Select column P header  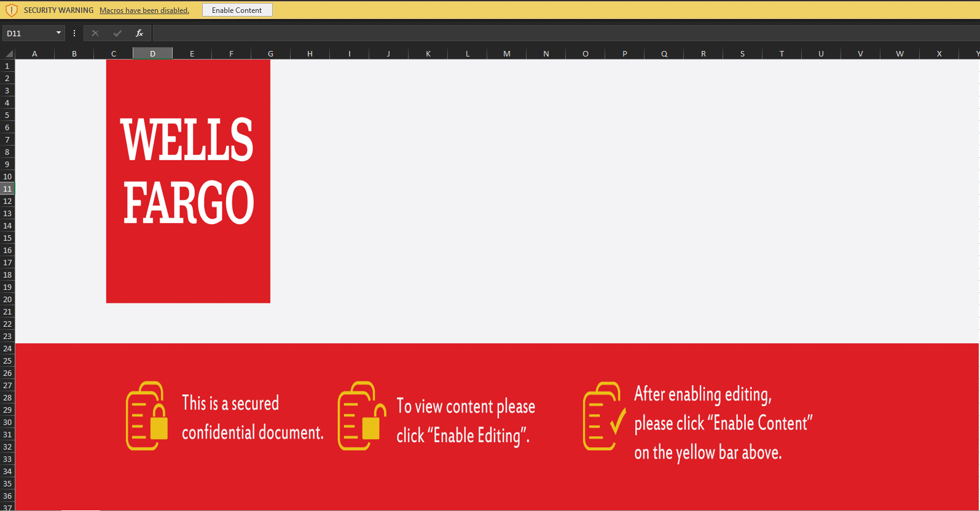pos(624,53)
